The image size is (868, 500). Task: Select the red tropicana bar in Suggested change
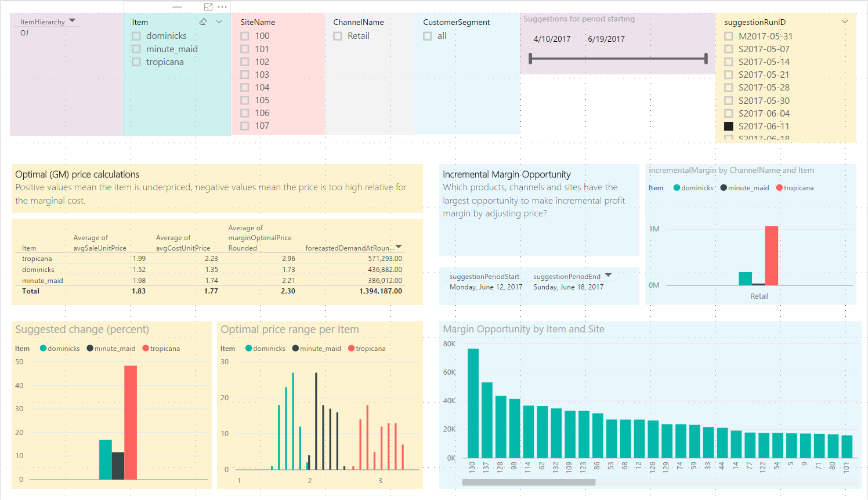[x=131, y=423]
